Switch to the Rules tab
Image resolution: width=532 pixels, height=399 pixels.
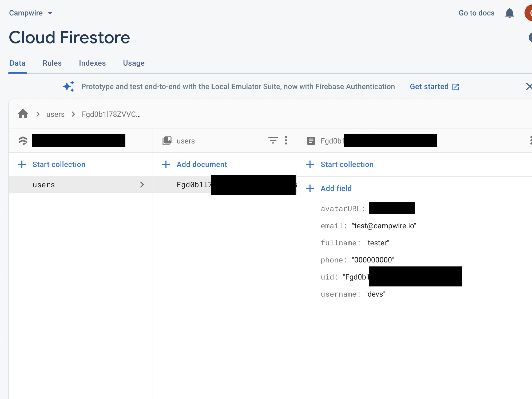pyautogui.click(x=52, y=63)
